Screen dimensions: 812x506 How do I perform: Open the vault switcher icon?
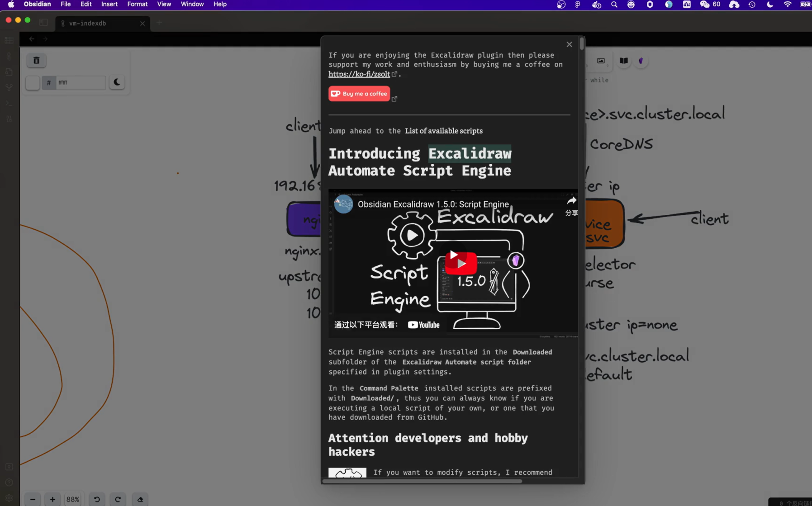9,467
